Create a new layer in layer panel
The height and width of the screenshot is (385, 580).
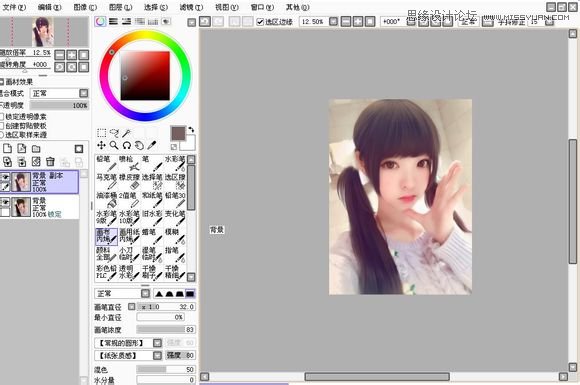[x=7, y=149]
